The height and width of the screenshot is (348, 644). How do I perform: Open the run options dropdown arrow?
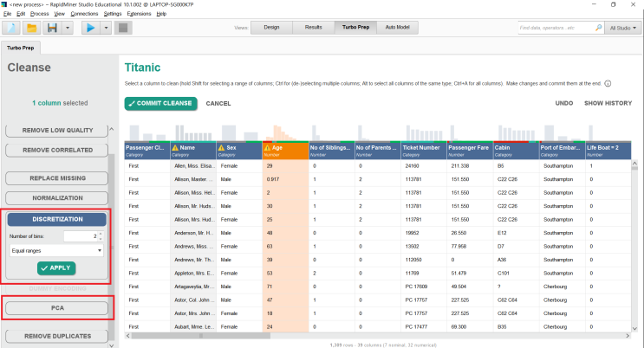tap(106, 28)
